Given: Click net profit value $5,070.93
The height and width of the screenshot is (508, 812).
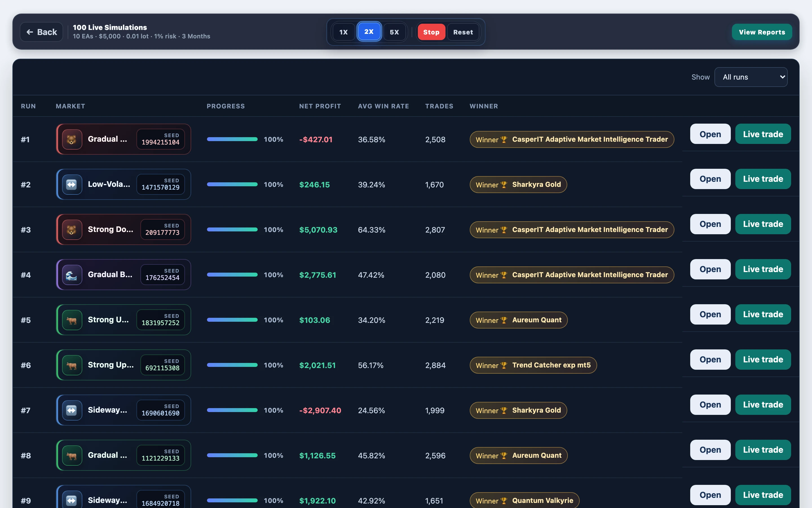Looking at the screenshot, I should click(x=318, y=230).
